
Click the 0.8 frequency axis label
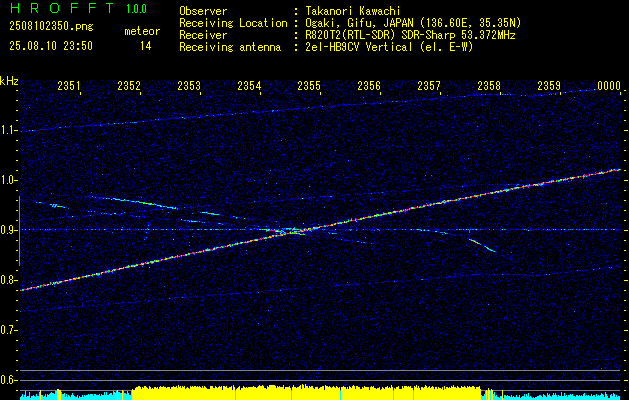point(7,280)
